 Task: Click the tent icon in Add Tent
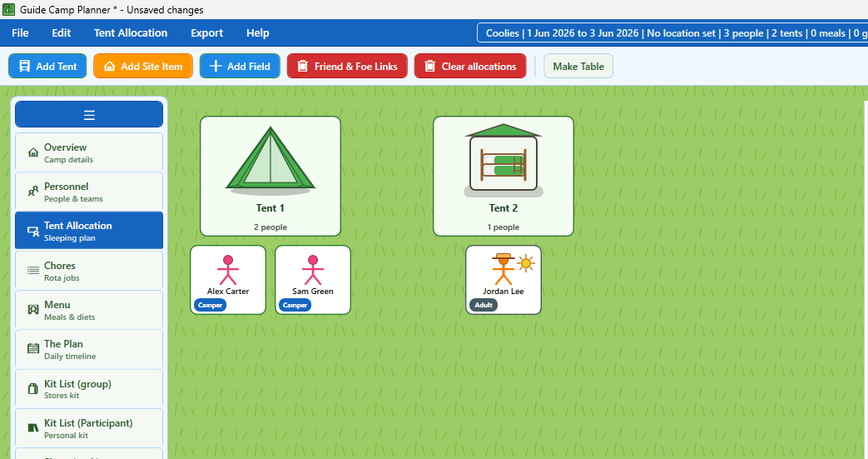point(24,66)
